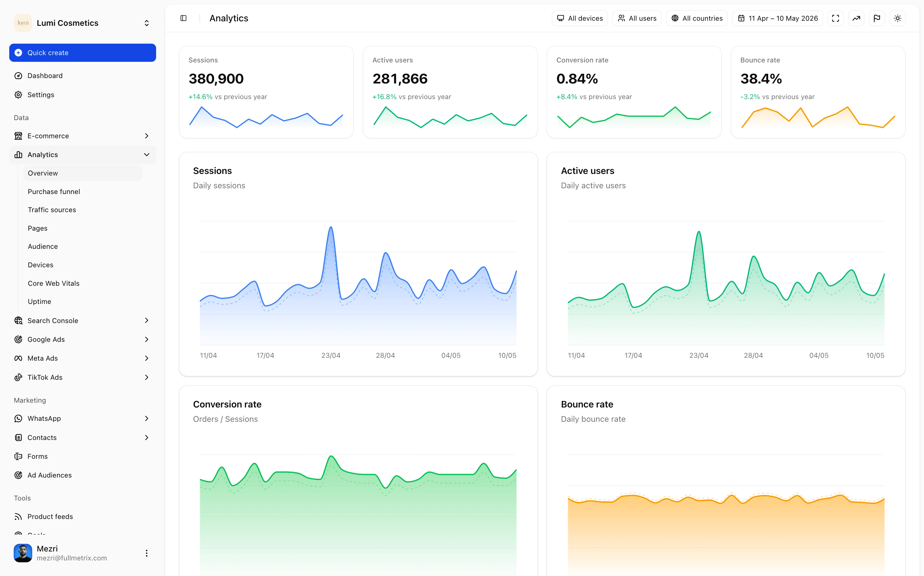The height and width of the screenshot is (576, 924).
Task: Collapse the Analytics section chevron
Action: [147, 155]
